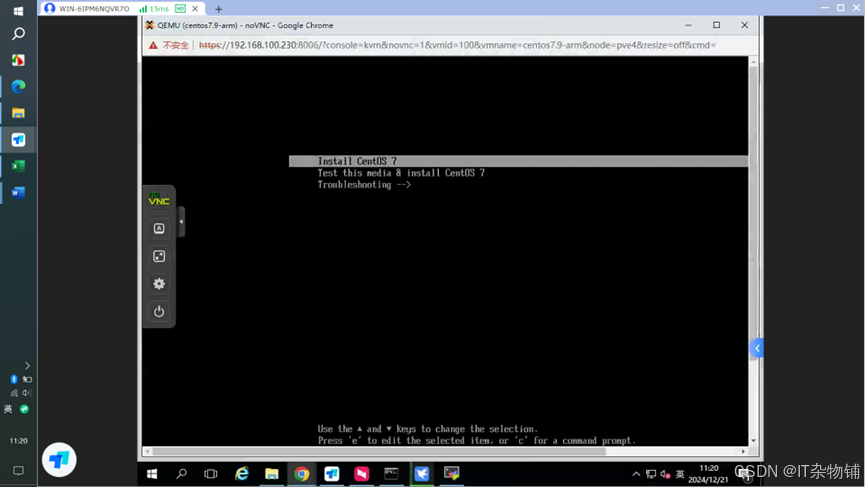
Task: Open red-green app icon in left taskbar
Action: 18,60
